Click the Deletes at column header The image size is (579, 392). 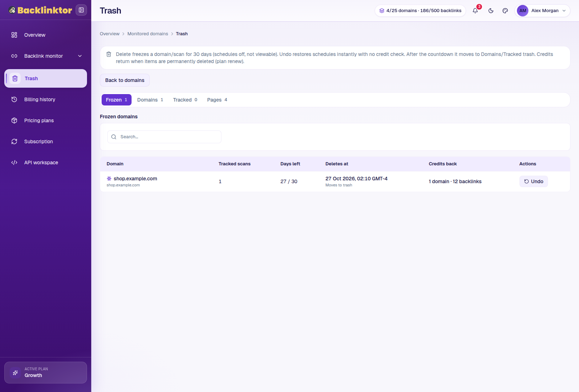pyautogui.click(x=337, y=164)
